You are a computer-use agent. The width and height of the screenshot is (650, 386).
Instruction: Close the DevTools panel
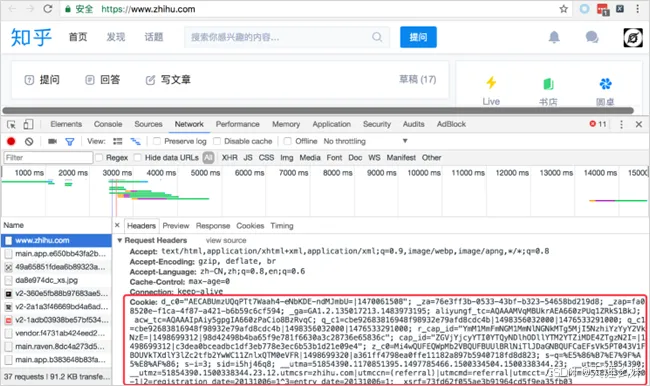639,124
